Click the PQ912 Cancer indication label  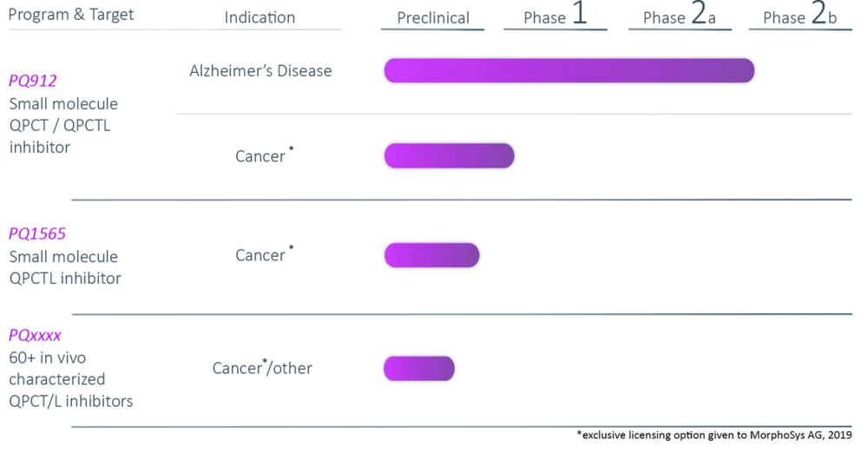262,156
